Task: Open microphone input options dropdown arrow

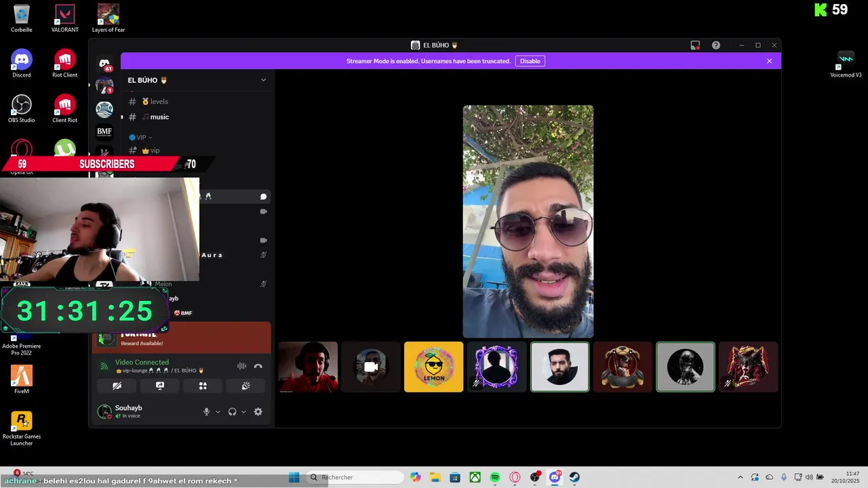Action: point(218,411)
